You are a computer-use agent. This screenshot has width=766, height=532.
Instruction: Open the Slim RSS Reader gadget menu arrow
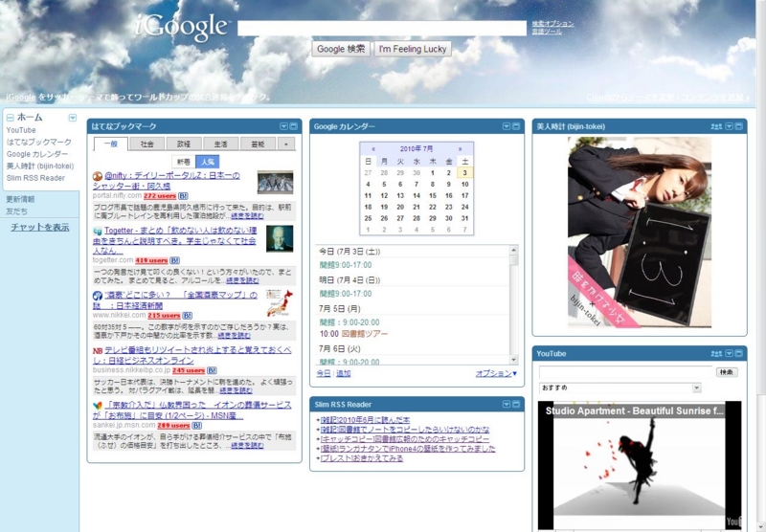pos(507,404)
